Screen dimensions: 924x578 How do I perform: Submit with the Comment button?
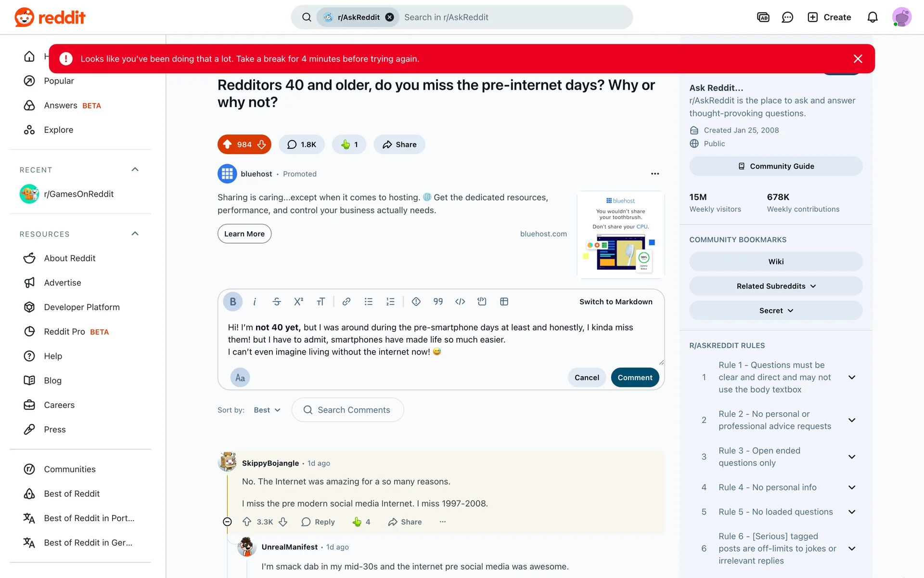(x=635, y=378)
